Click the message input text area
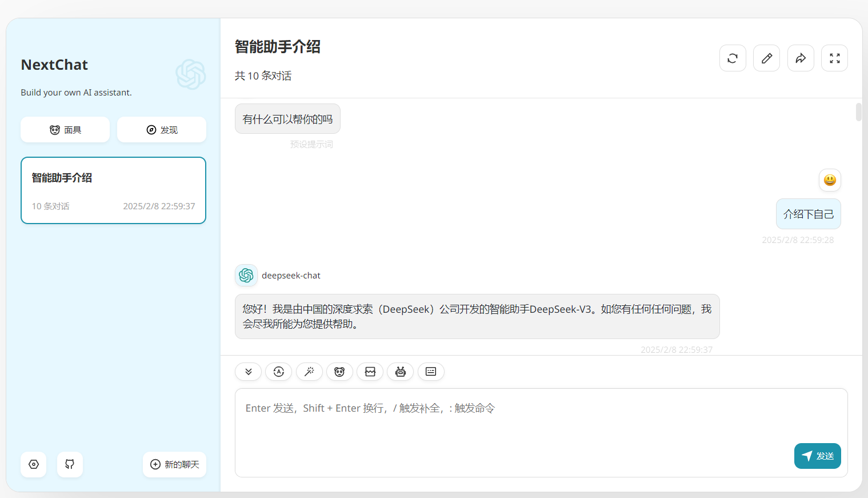868x498 pixels. click(x=514, y=423)
